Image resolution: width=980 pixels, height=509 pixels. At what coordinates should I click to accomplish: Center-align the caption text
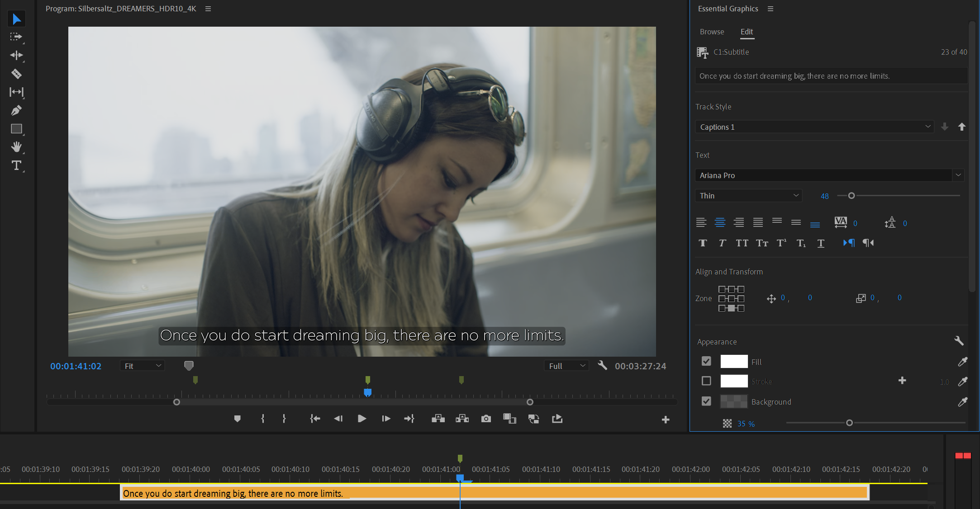(720, 222)
